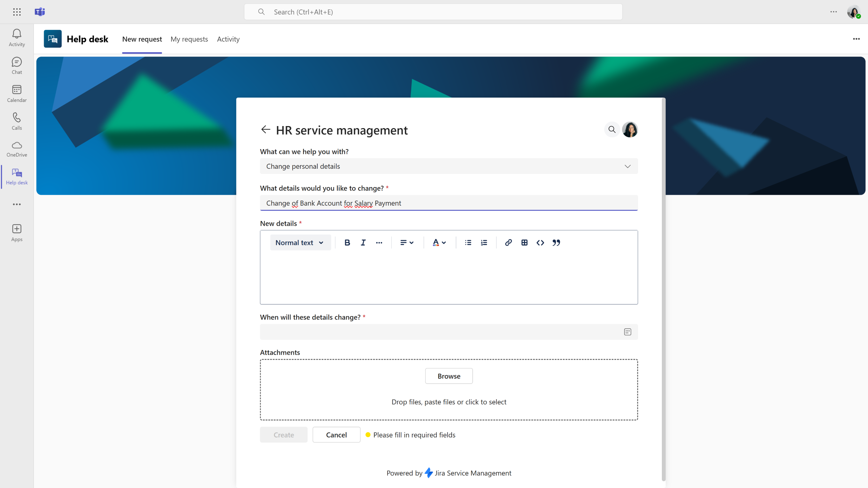
Task: Open the text alignment dropdown
Action: tap(407, 243)
